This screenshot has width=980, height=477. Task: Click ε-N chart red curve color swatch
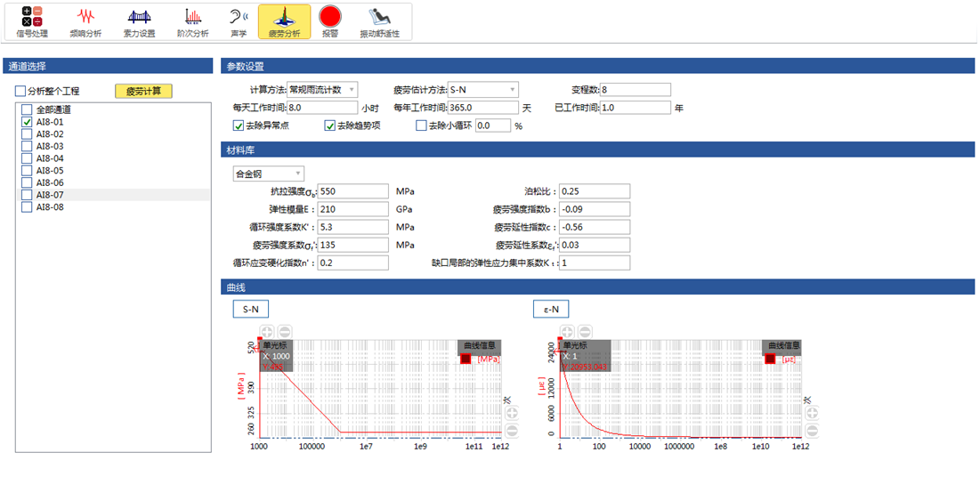click(770, 359)
